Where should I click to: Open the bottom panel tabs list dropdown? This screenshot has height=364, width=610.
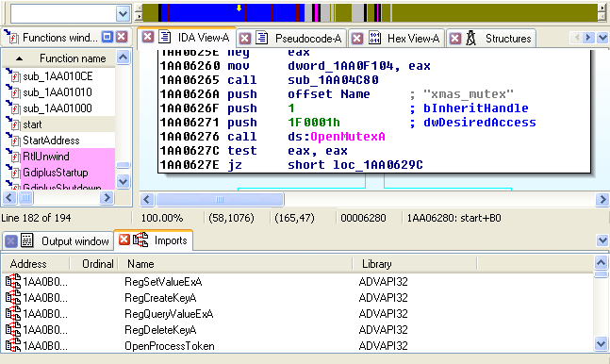click(x=602, y=240)
